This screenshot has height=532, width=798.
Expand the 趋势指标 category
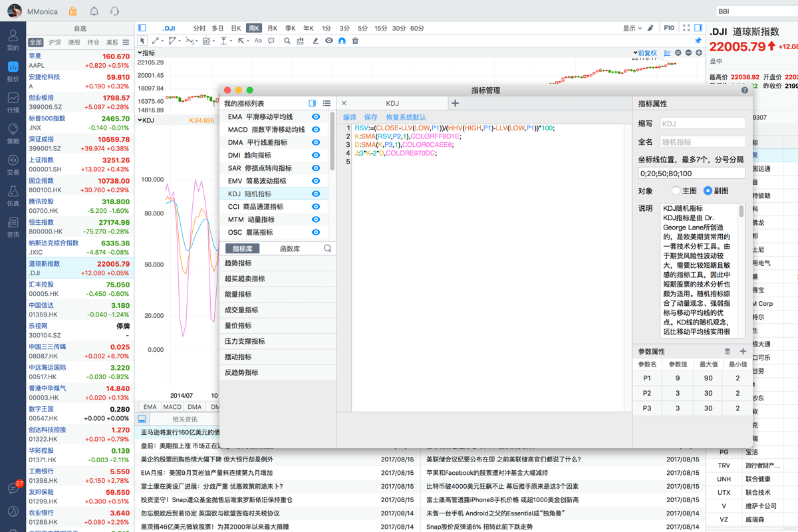278,263
